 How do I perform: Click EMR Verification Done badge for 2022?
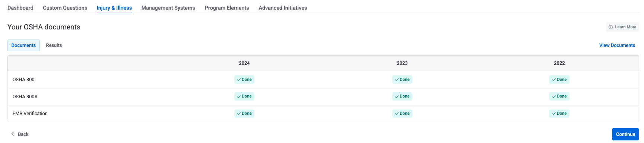(x=559, y=114)
